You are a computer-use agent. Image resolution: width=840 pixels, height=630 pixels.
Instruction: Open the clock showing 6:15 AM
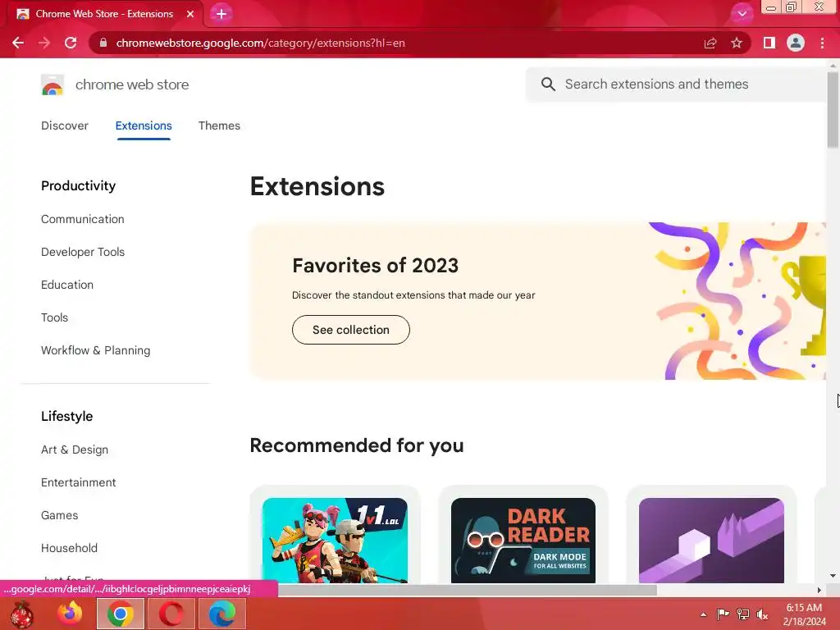(x=804, y=614)
